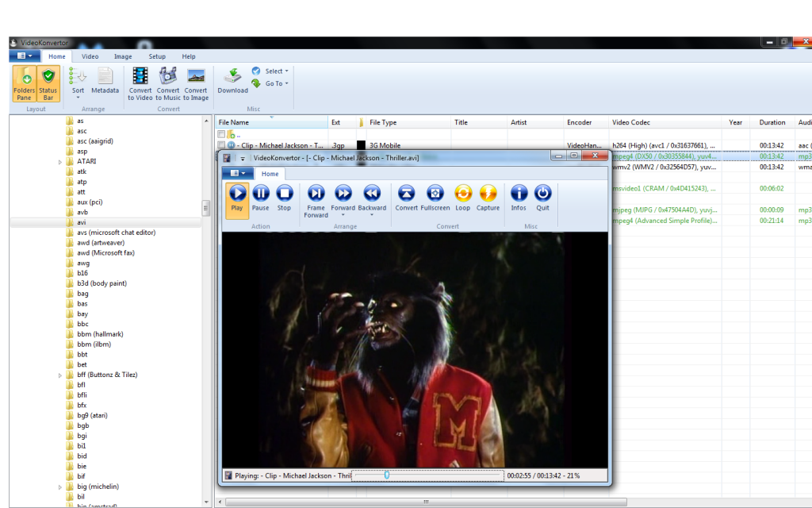Screen dimensions: 812x508
Task: Toggle the Status Bar button
Action: pyautogui.click(x=48, y=83)
